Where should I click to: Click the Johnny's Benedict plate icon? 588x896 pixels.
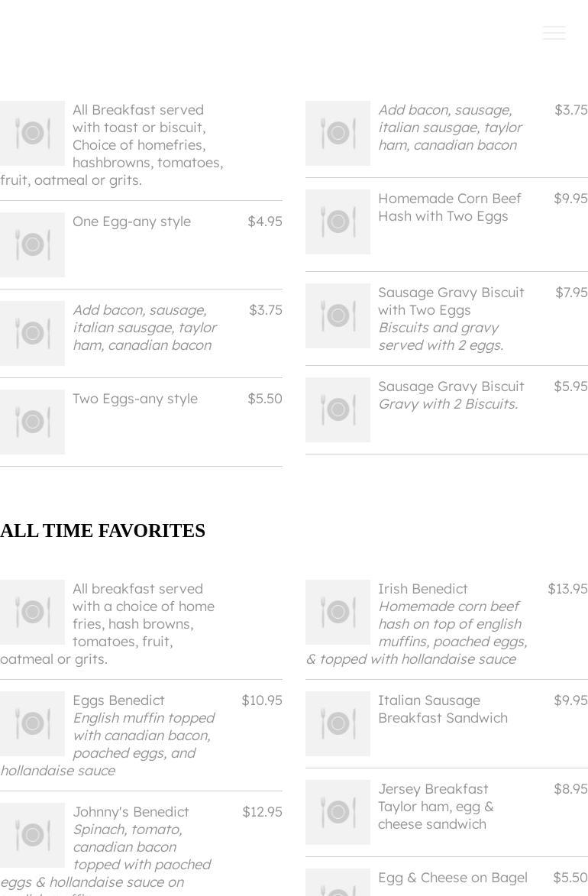32,835
